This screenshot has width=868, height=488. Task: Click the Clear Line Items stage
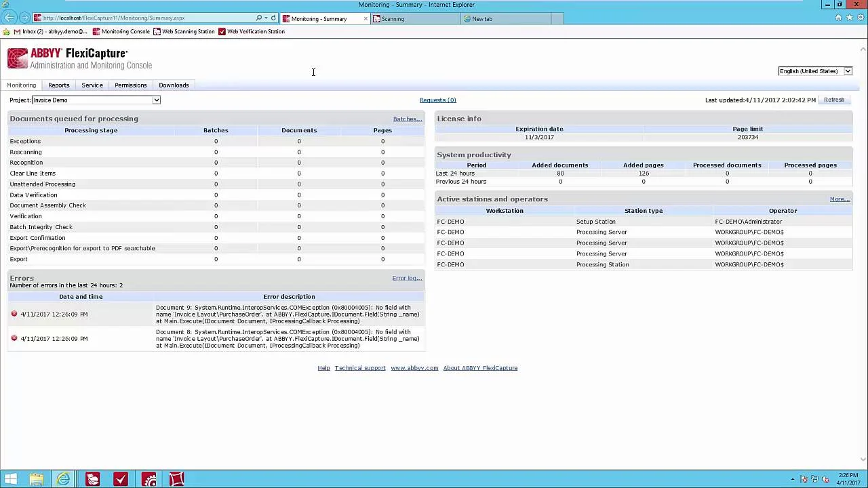coord(33,174)
